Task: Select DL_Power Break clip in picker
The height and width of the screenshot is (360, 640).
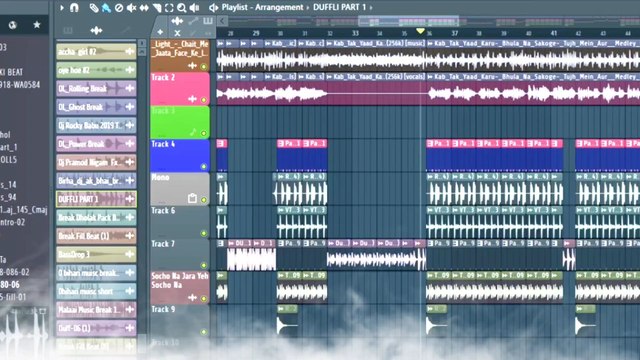Action: click(96, 144)
